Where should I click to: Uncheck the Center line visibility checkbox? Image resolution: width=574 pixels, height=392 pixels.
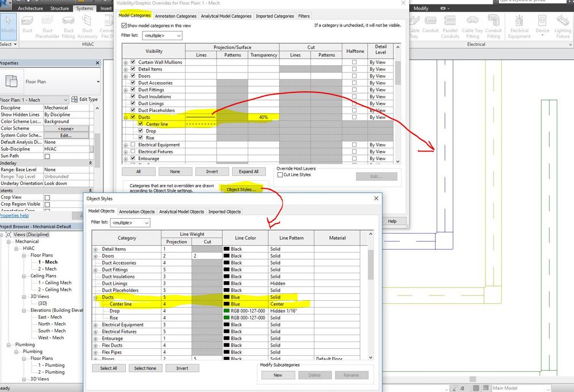tap(141, 123)
